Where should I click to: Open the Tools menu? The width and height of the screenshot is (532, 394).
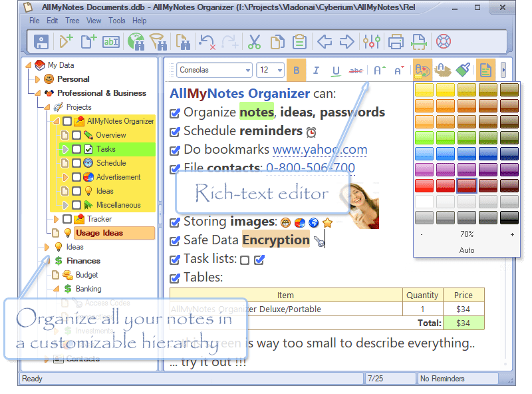click(117, 21)
